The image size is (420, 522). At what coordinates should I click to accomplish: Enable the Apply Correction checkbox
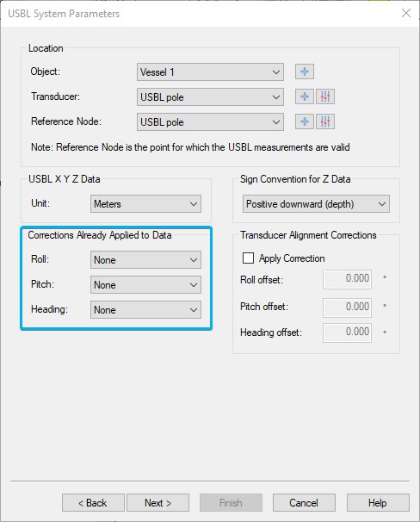pyautogui.click(x=248, y=258)
